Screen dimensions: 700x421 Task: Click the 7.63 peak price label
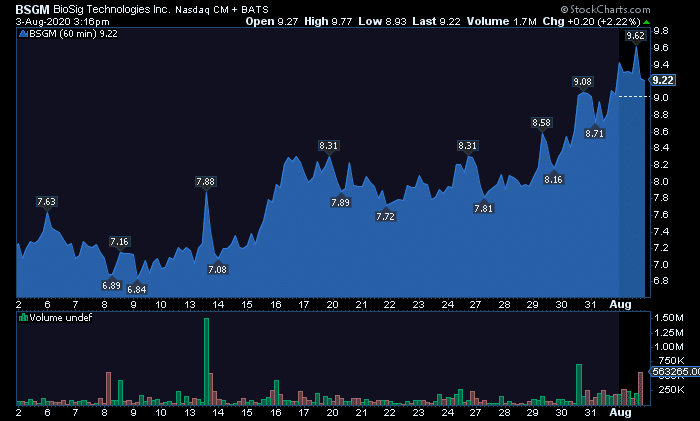[x=46, y=202]
